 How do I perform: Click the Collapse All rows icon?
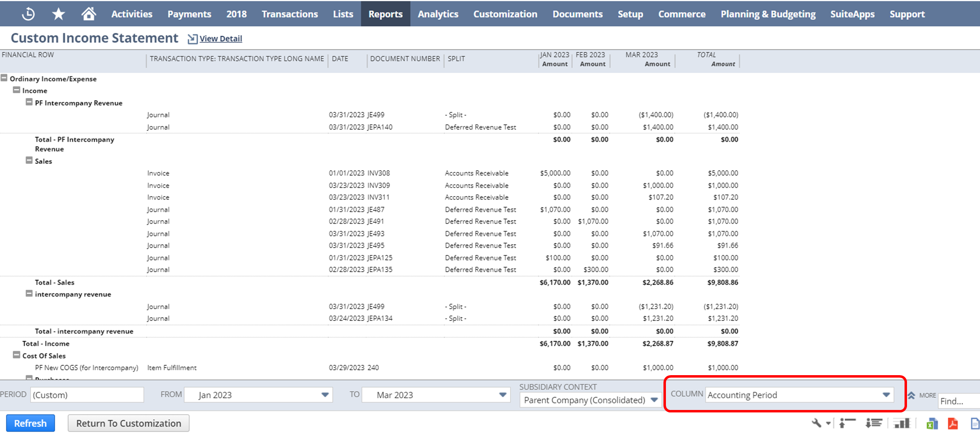click(x=848, y=423)
